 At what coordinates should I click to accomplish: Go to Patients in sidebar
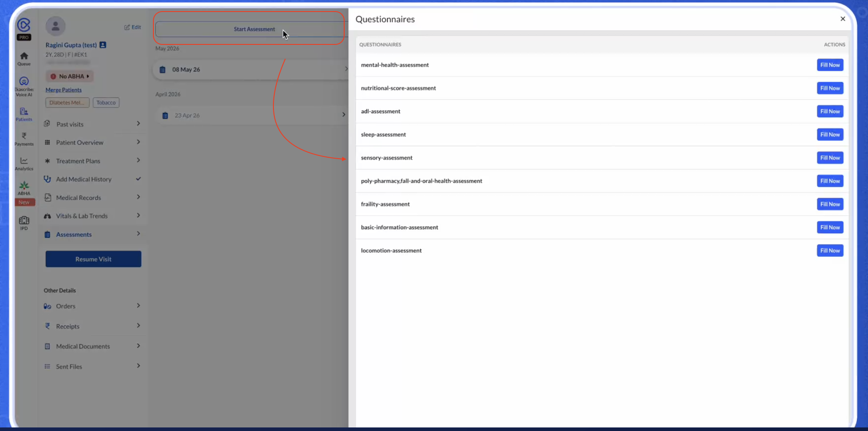[x=24, y=114]
